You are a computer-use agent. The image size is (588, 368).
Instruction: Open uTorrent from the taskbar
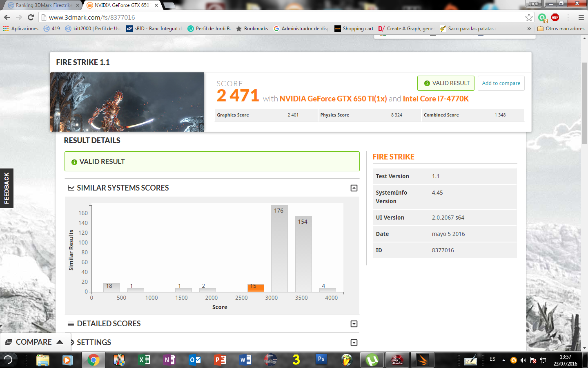click(x=372, y=360)
